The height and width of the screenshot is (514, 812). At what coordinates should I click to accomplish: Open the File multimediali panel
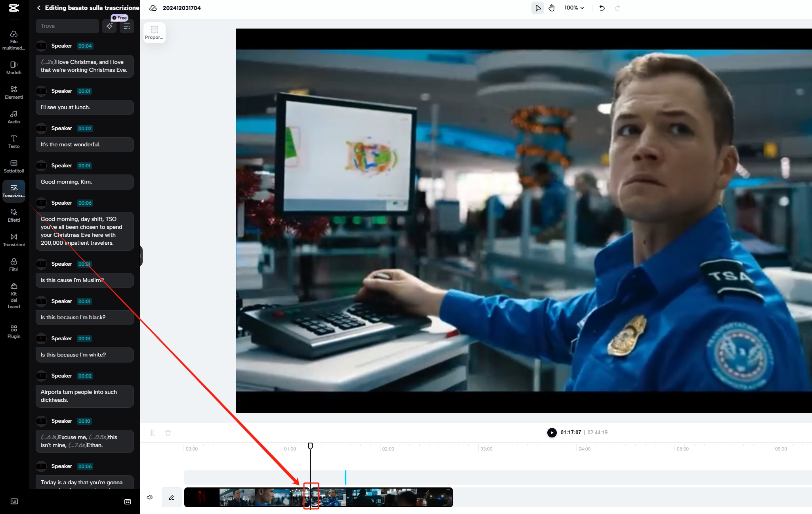point(14,40)
